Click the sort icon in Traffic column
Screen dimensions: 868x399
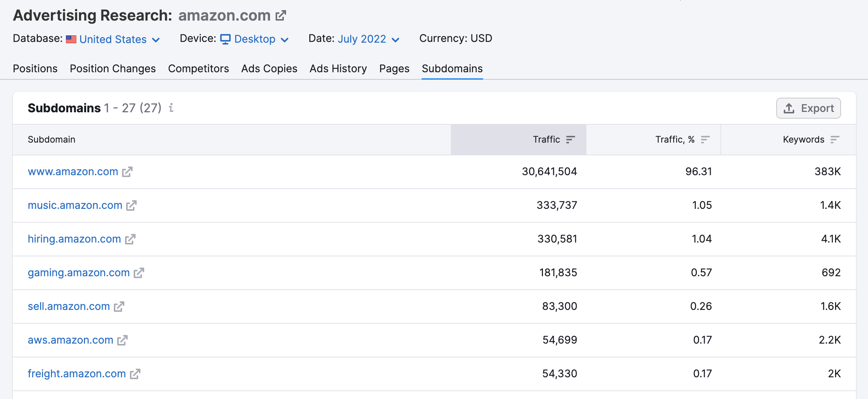tap(570, 140)
